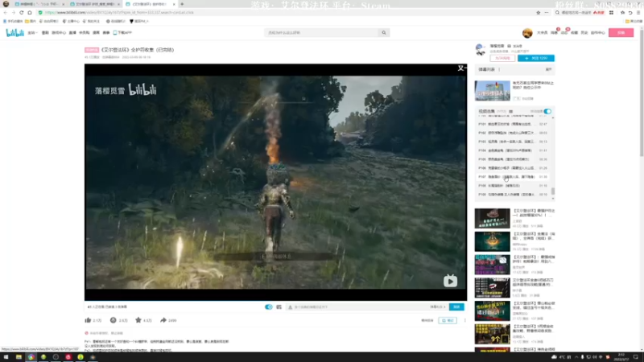
Task: Click playlist view-mode icon beside 视频选集
Action: [x=511, y=111]
